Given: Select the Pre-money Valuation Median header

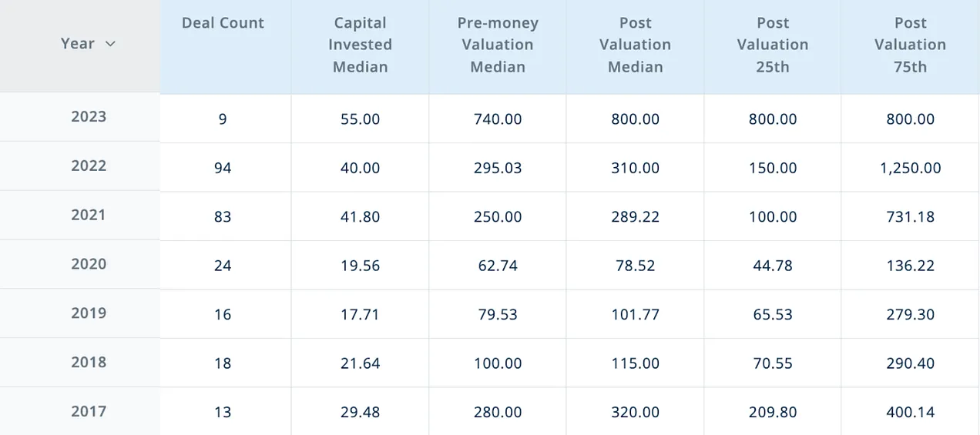Looking at the screenshot, I should tap(498, 45).
